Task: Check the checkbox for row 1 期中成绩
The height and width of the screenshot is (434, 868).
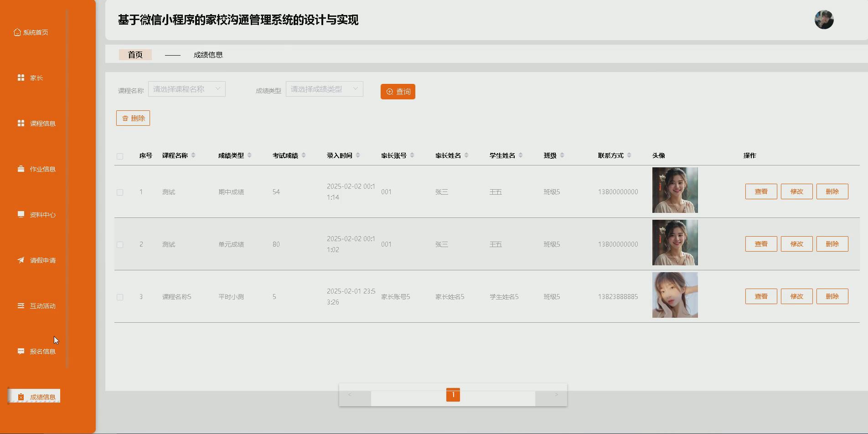Action: [120, 192]
